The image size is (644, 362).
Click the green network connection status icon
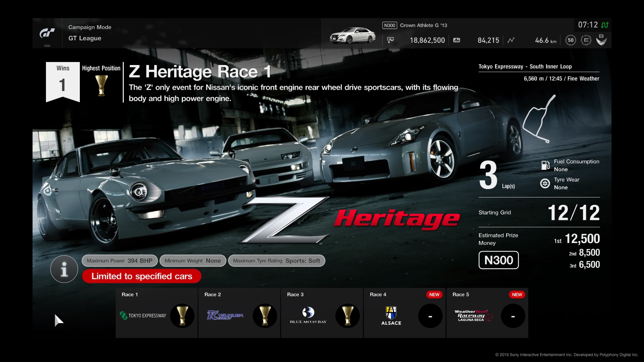tap(605, 25)
